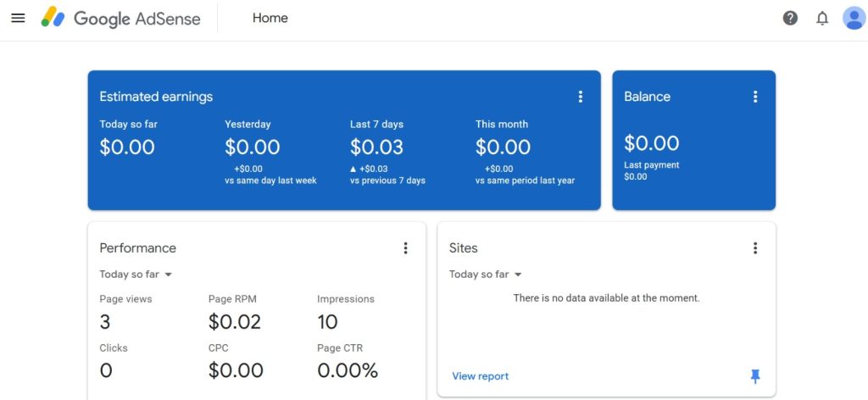Click the Page RPM metric value
Viewport: 868px width, 400px height.
tap(235, 322)
